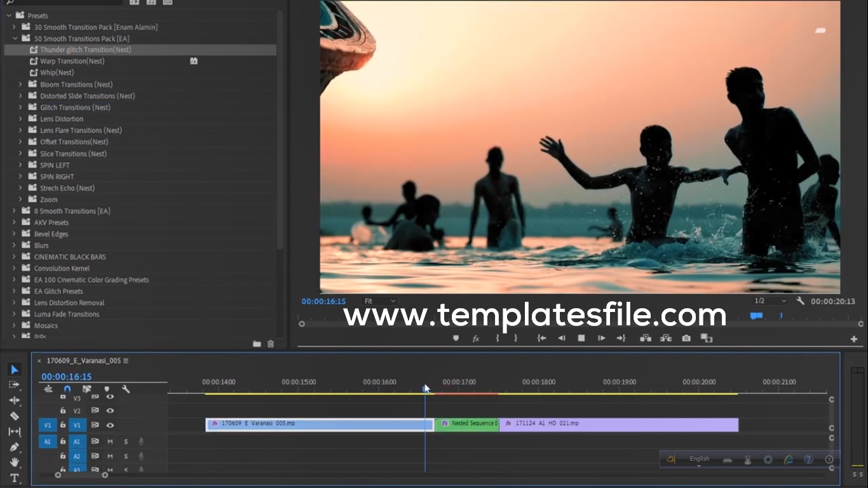Select the 171124_A1_HD_021 clip on timeline
868x488 pixels.
pyautogui.click(x=619, y=424)
